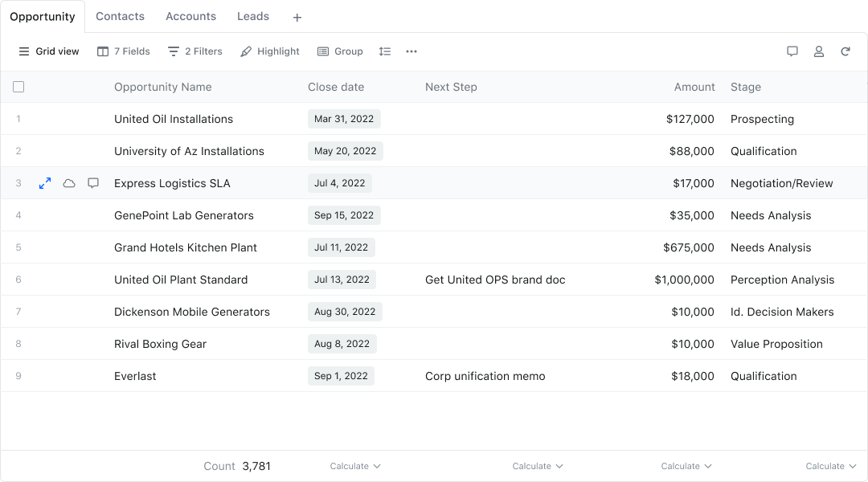Open the toolbar comments panel icon

point(792,51)
